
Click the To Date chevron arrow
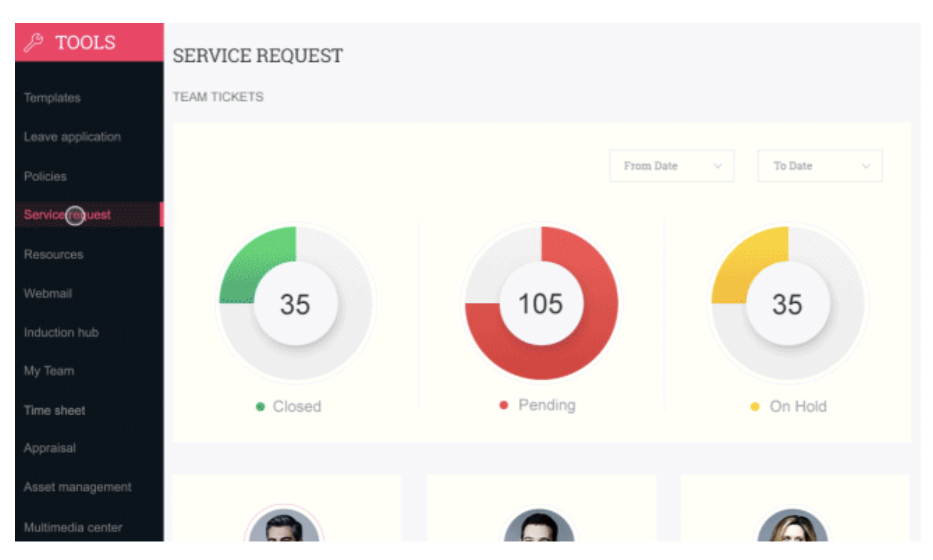[866, 166]
